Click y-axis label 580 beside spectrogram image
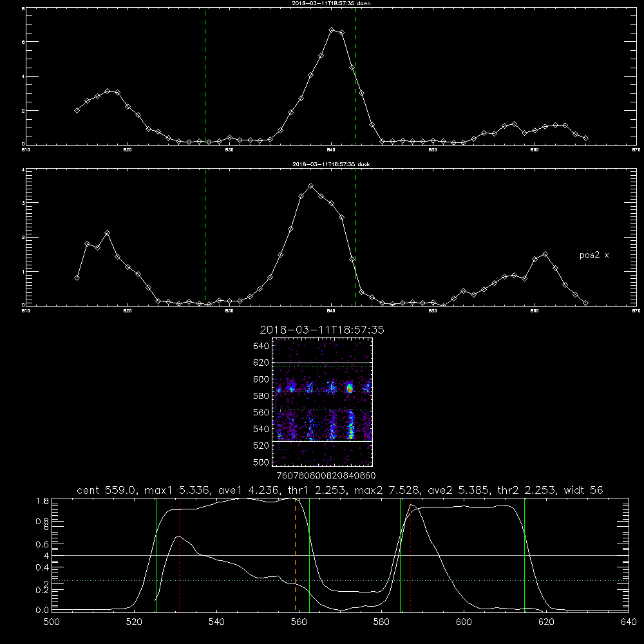Screen dimensions: 644x644 click(261, 396)
